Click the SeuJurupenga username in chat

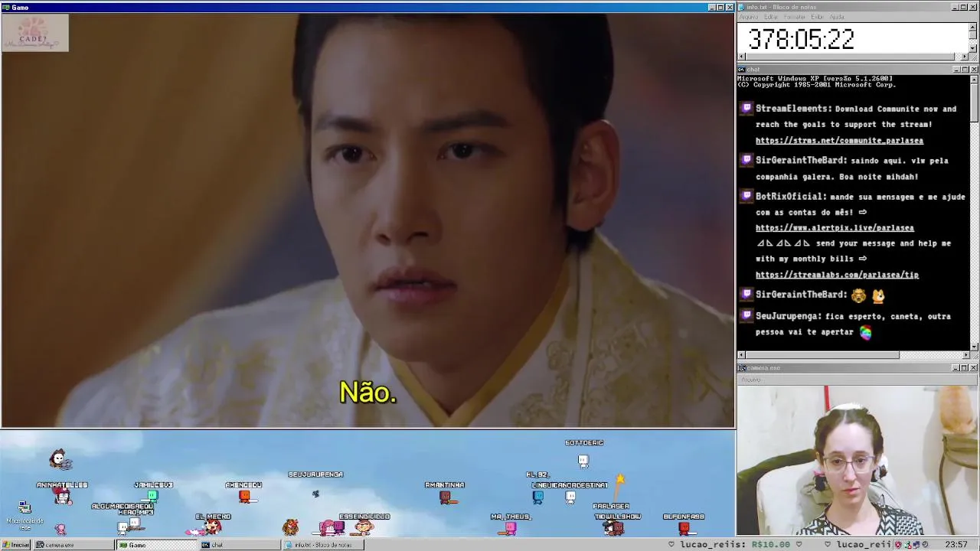coord(789,316)
